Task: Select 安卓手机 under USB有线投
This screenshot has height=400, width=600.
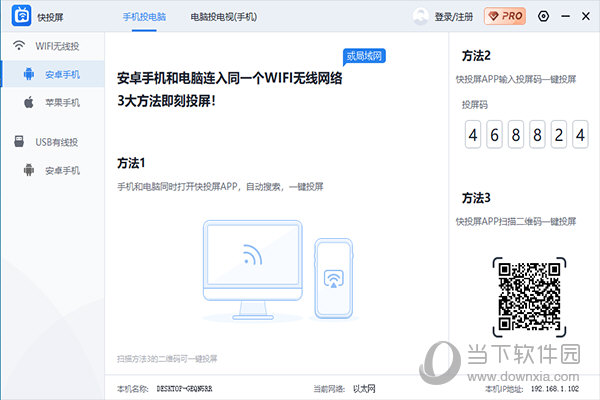Action: tap(62, 170)
